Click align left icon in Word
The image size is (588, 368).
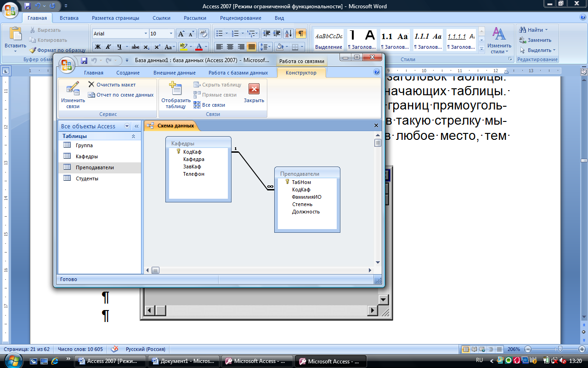(x=219, y=47)
